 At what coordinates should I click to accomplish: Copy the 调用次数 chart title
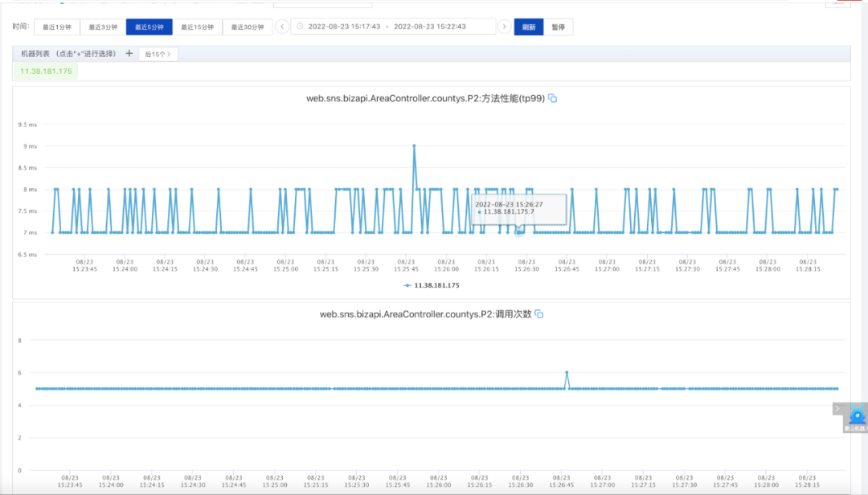[x=539, y=314]
